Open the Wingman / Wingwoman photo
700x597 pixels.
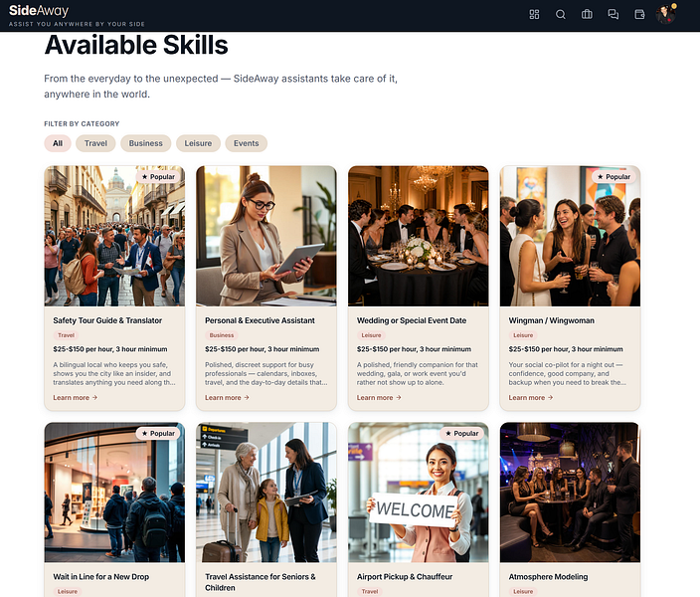[570, 236]
